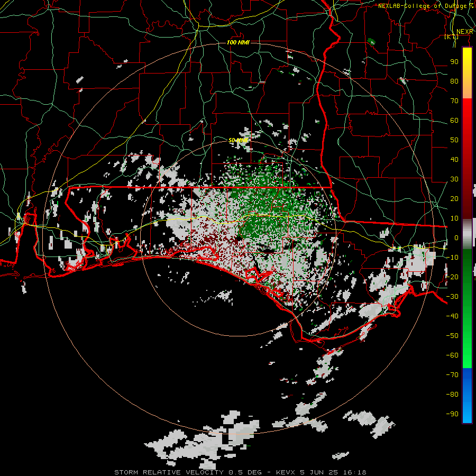Click the 70 value on the velocity scale
Image resolution: width=476 pixels, height=476 pixels.
click(x=454, y=101)
